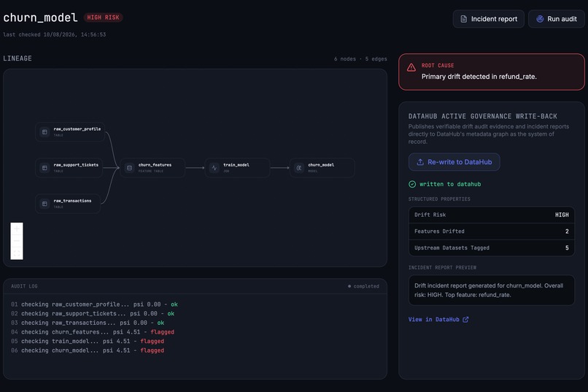The height and width of the screenshot is (392, 588).
Task: Click the STRUCTURED PROPERTIES label
Action: pyautogui.click(x=439, y=199)
